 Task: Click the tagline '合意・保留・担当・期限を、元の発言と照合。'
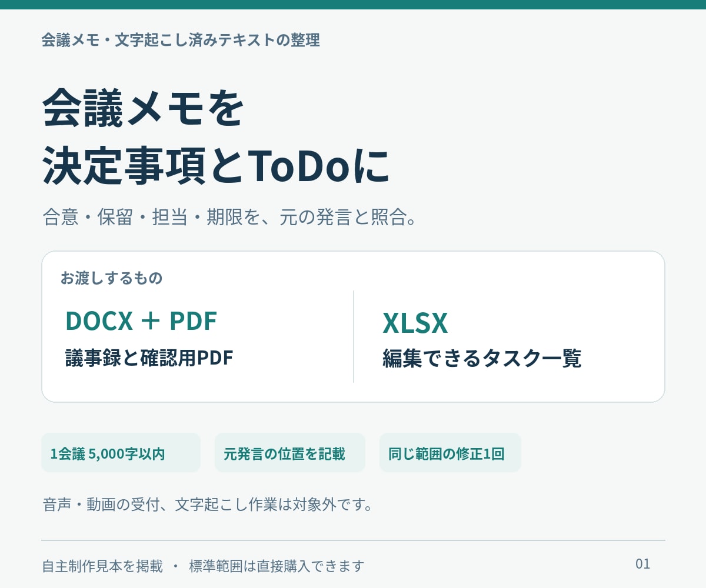click(230, 217)
